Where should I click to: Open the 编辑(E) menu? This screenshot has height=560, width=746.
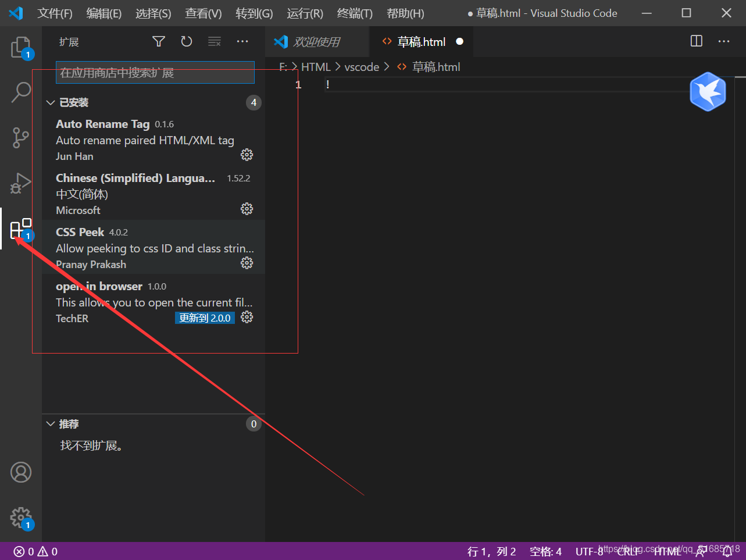[104, 13]
